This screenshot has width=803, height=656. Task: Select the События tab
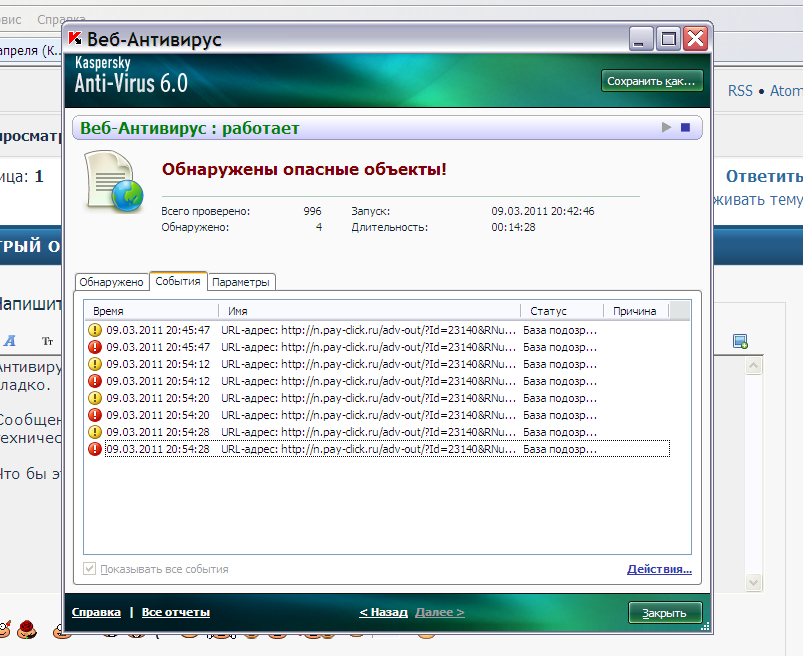(x=178, y=281)
